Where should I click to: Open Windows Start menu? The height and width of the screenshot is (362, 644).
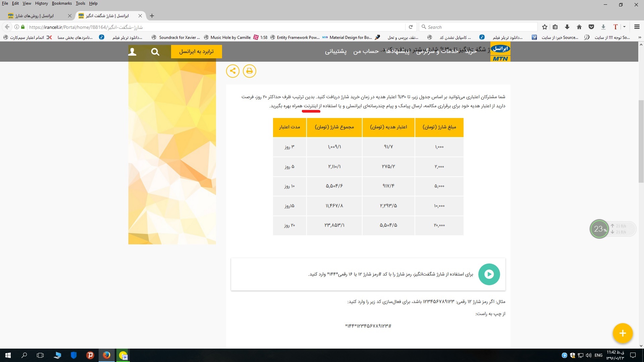click(x=8, y=355)
